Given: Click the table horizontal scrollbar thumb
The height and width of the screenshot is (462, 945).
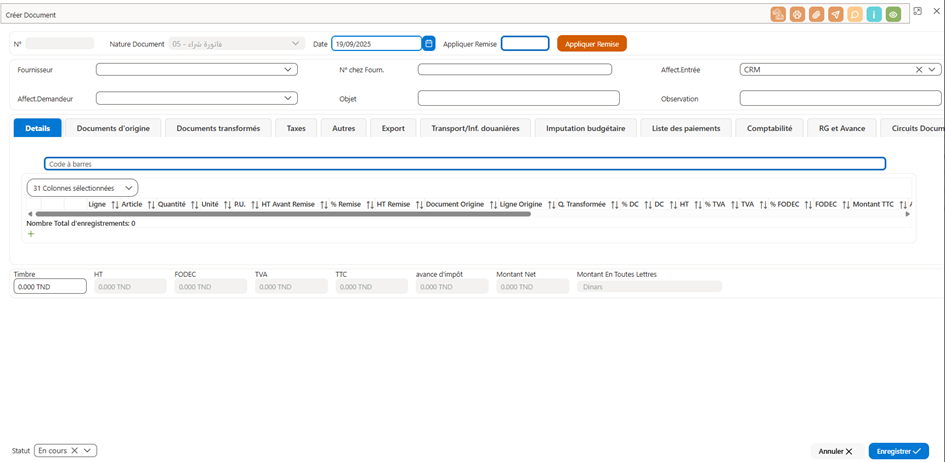Looking at the screenshot, I should coord(283,214).
